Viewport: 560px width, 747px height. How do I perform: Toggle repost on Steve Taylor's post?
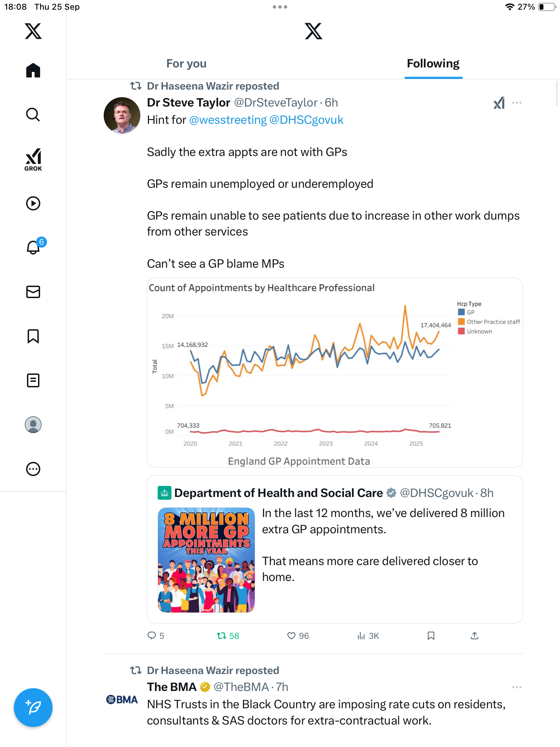click(x=221, y=636)
